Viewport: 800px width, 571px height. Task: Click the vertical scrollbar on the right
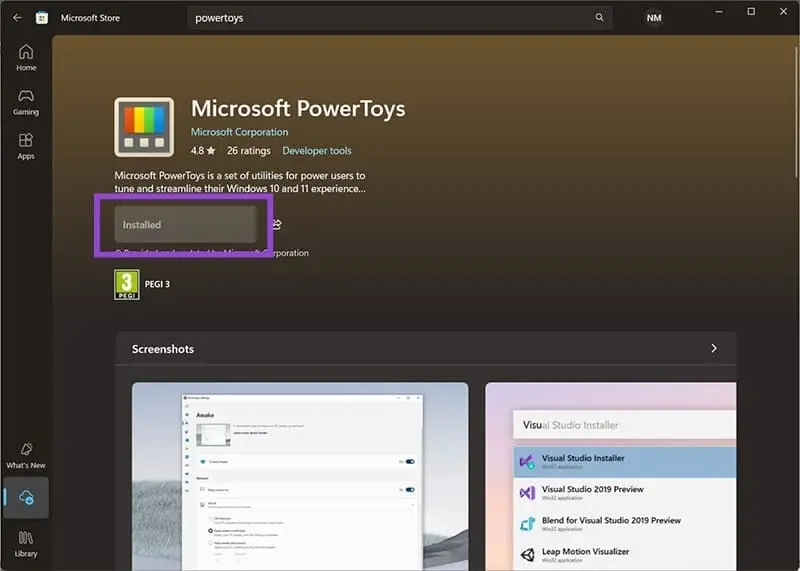coord(796,110)
